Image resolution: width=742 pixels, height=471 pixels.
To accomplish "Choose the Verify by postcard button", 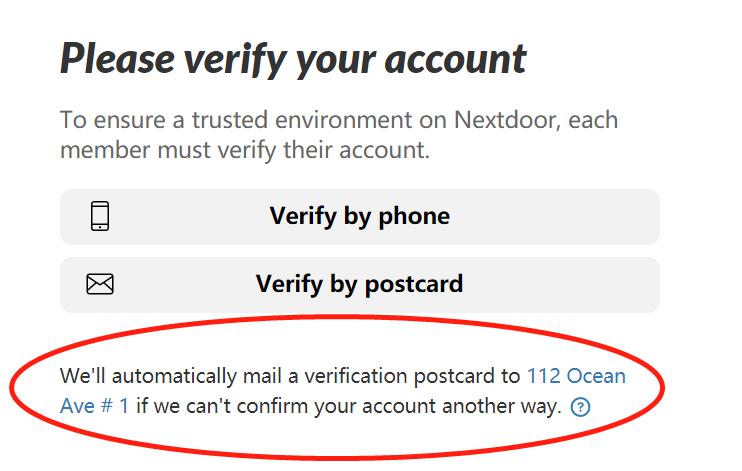I will 360,284.
